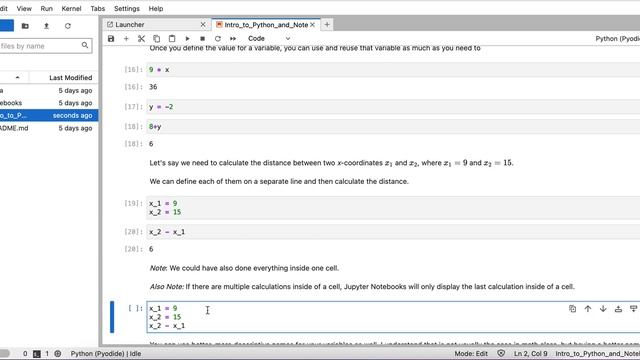Click the kernel settings icon in status bar
Image resolution: width=640 pixels, height=360 pixels.
[x=58, y=354]
